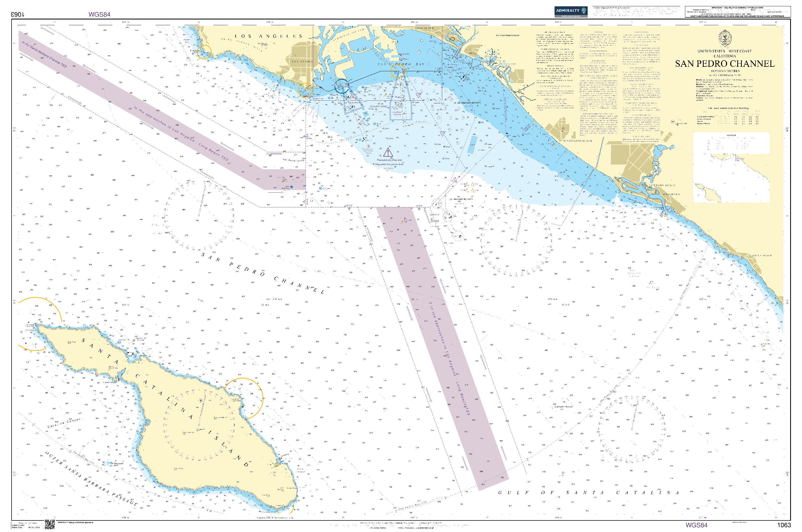
Task: Click the QR code near the bottom-left corner
Action: [x=50, y=524]
